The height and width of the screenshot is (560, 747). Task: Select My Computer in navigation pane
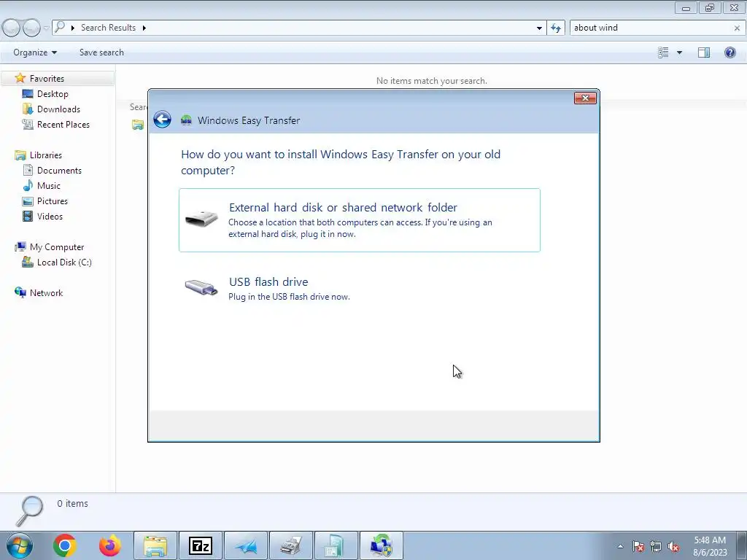(x=57, y=247)
